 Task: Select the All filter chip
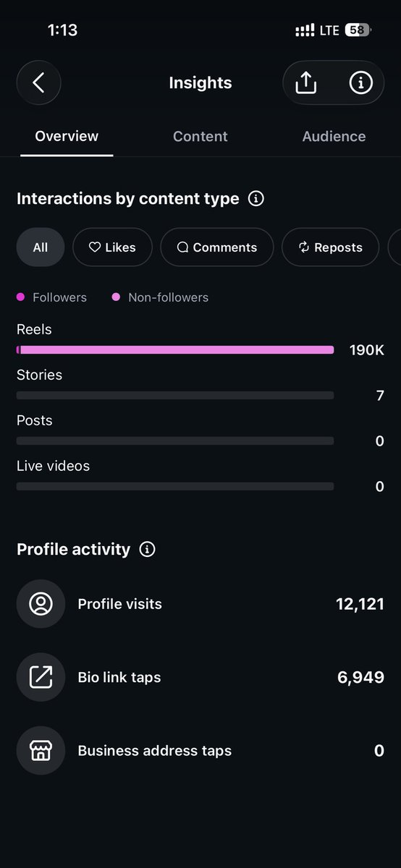[x=41, y=247]
